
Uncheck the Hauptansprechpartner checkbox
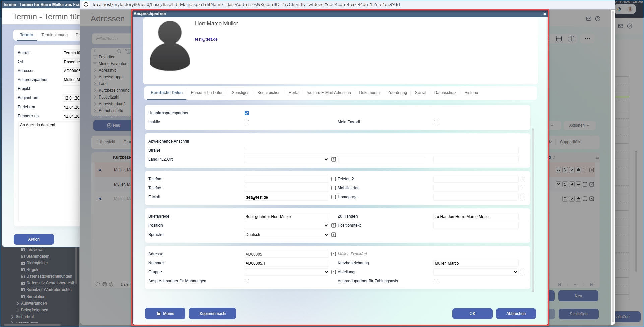point(247,113)
